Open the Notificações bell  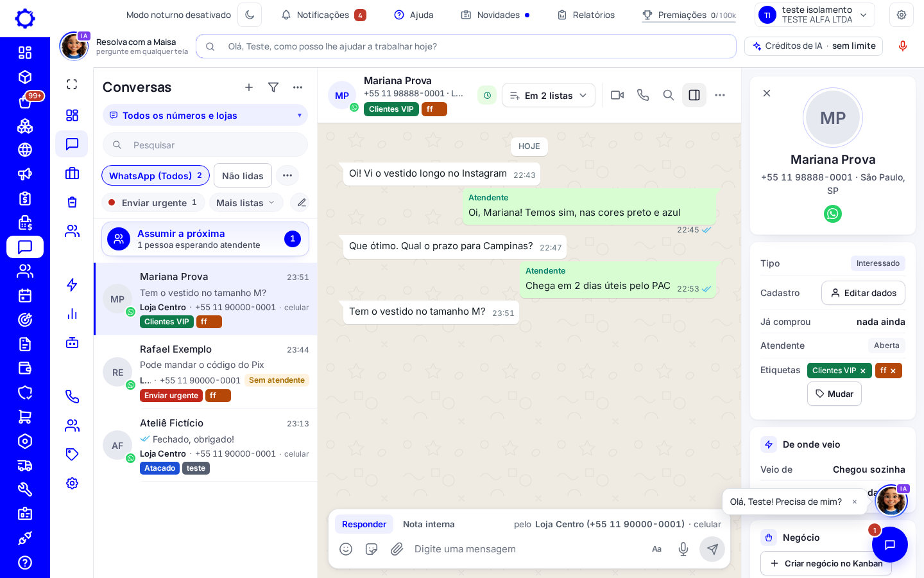tap(323, 15)
